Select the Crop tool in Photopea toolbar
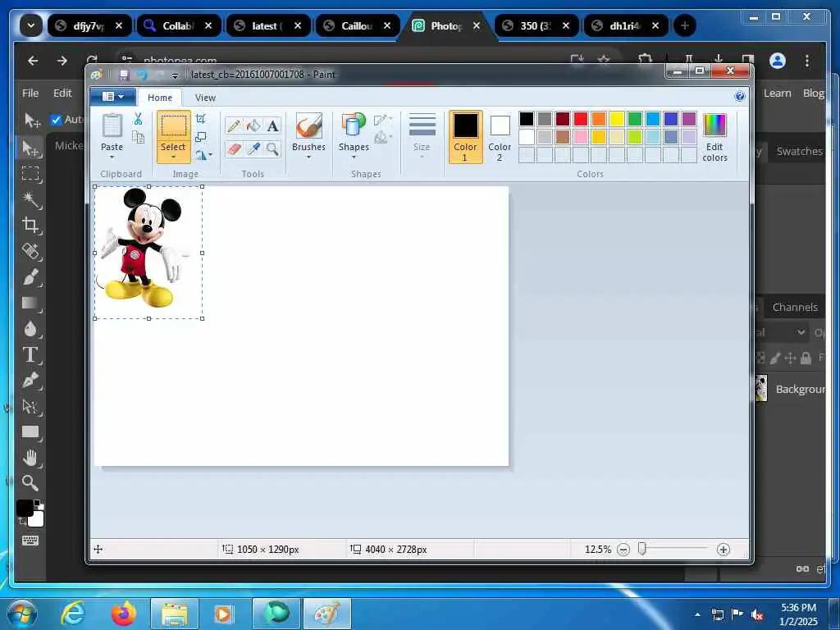 [30, 225]
